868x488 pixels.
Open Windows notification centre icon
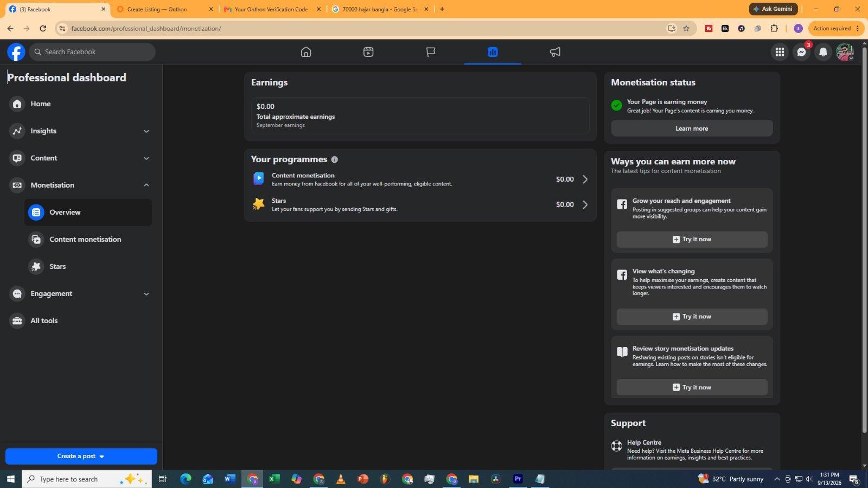point(854,479)
